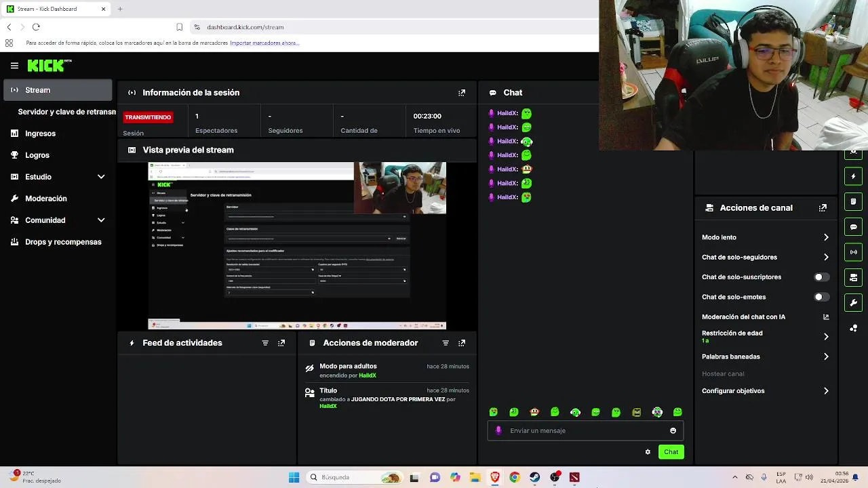Click the Hostear canal text
This screenshot has width=868, height=488.
point(723,373)
